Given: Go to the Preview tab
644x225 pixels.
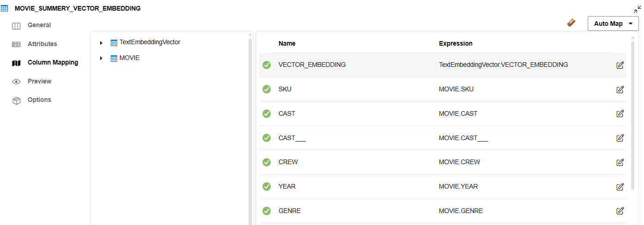Looking at the screenshot, I should coord(39,82).
